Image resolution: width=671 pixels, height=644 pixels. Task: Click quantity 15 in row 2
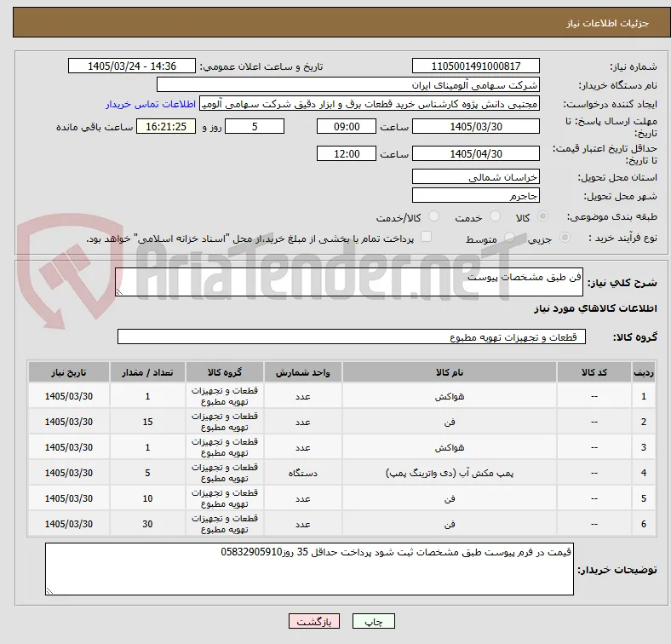[147, 423]
